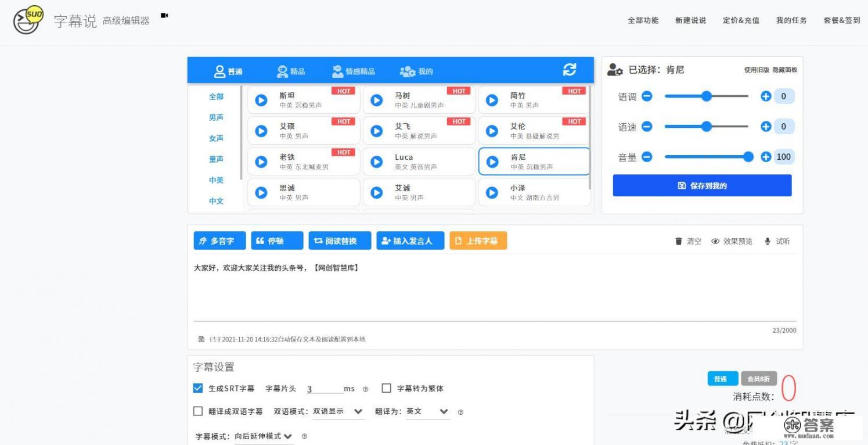This screenshot has width=868, height=445.
Task: Click the help icon next to 字幕片头 ms
Action: coord(366,389)
